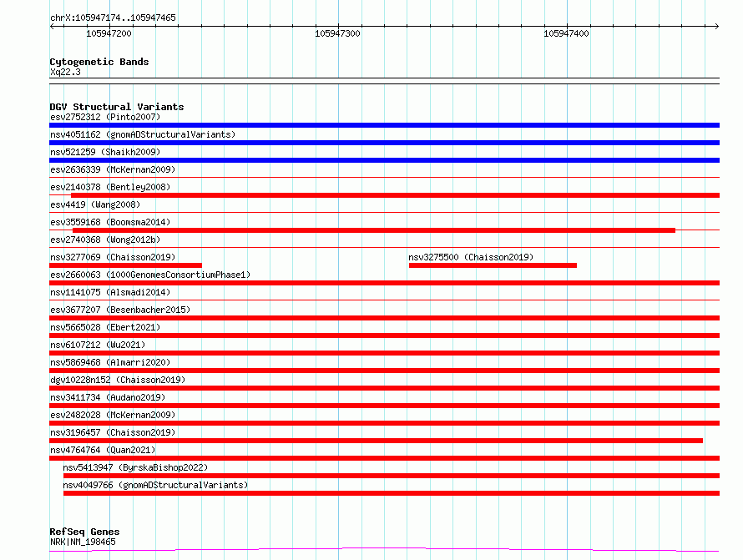The width and height of the screenshot is (743, 560).
Task: Open nsv3277069 (Chaisson2019) variant label
Action: point(113,257)
